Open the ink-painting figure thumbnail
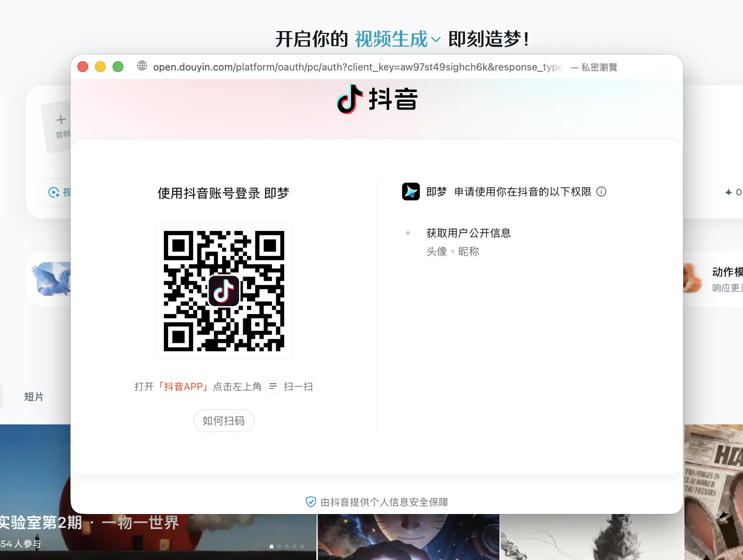This screenshot has width=743, height=560. click(592, 537)
